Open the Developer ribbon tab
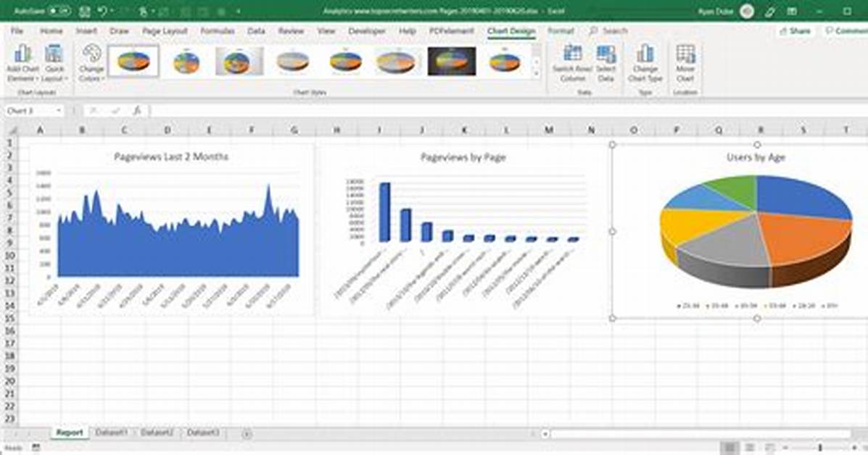 tap(366, 31)
